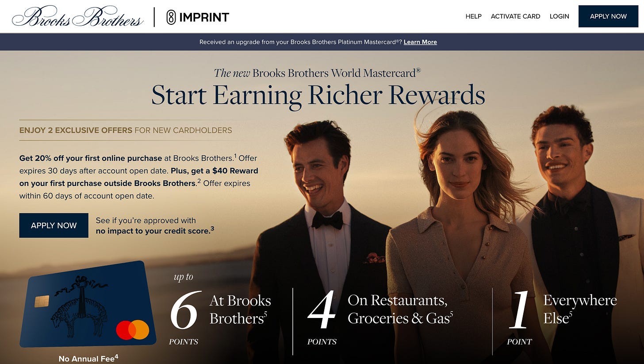Click footnote 3 after credit score
Image resolution: width=644 pixels, height=364 pixels.
[212, 228]
